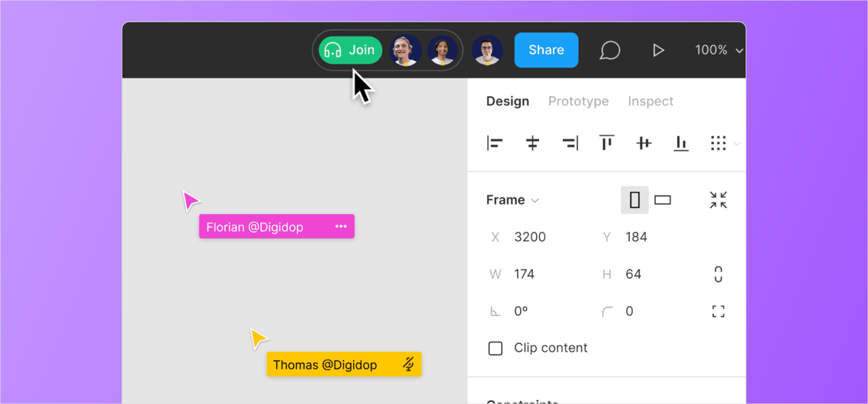Image resolution: width=868 pixels, height=404 pixels.
Task: Open the Share dialog
Action: [x=546, y=50]
